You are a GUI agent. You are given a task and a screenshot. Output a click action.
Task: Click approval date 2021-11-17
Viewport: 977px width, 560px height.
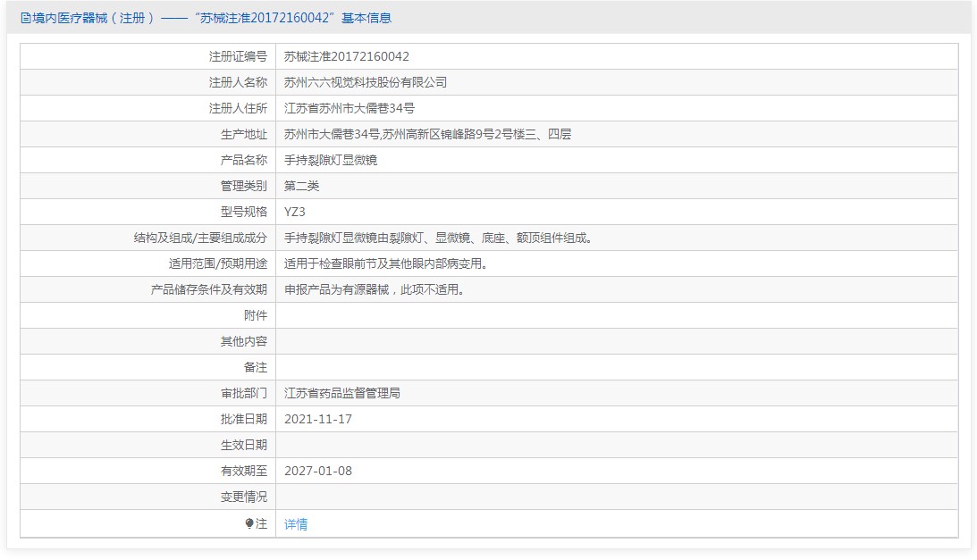(318, 419)
